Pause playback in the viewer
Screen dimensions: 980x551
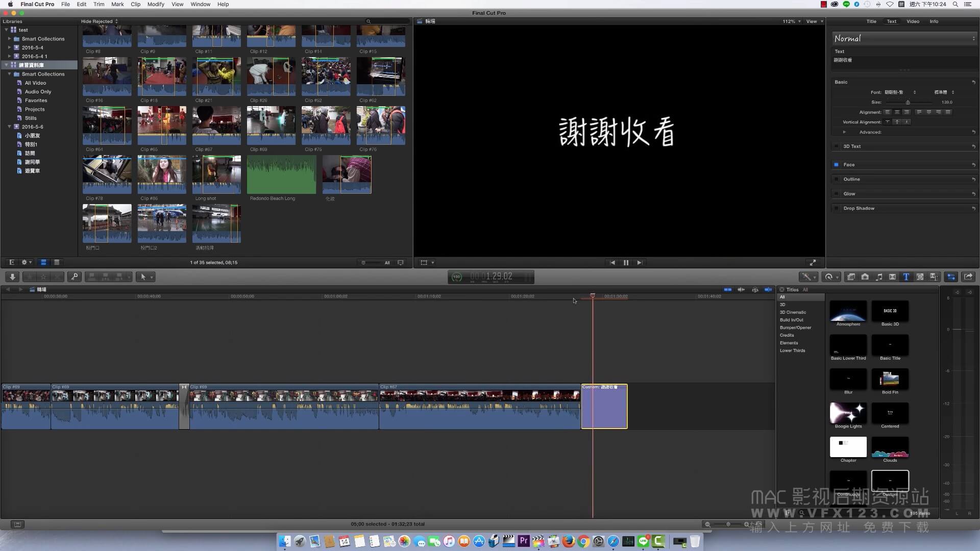(626, 262)
